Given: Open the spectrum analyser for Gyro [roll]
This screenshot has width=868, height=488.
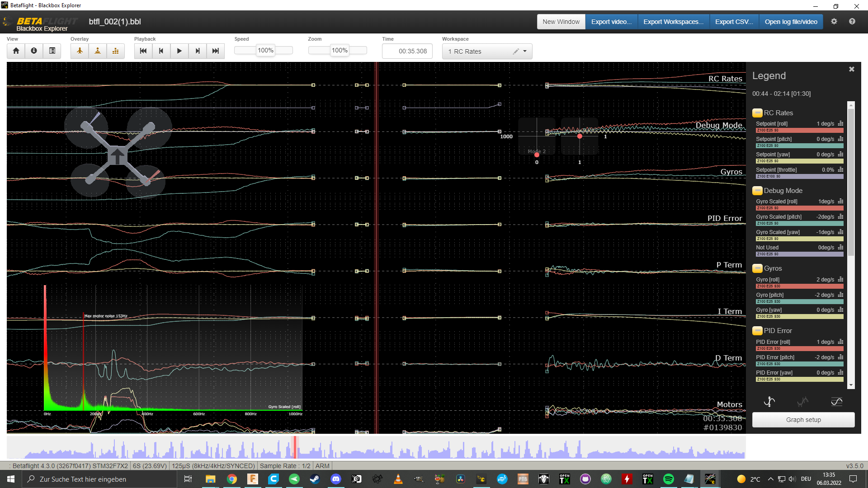Looking at the screenshot, I should pyautogui.click(x=840, y=280).
